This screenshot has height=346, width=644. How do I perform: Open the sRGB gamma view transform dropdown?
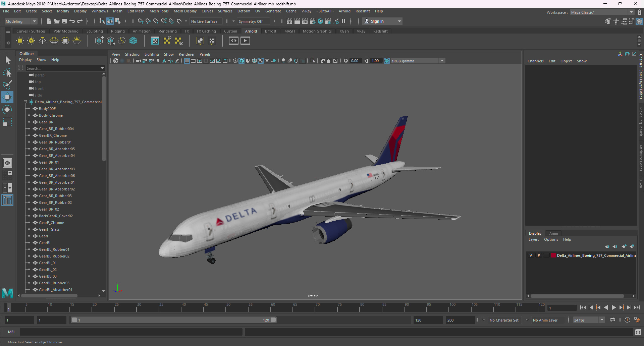[x=442, y=61]
